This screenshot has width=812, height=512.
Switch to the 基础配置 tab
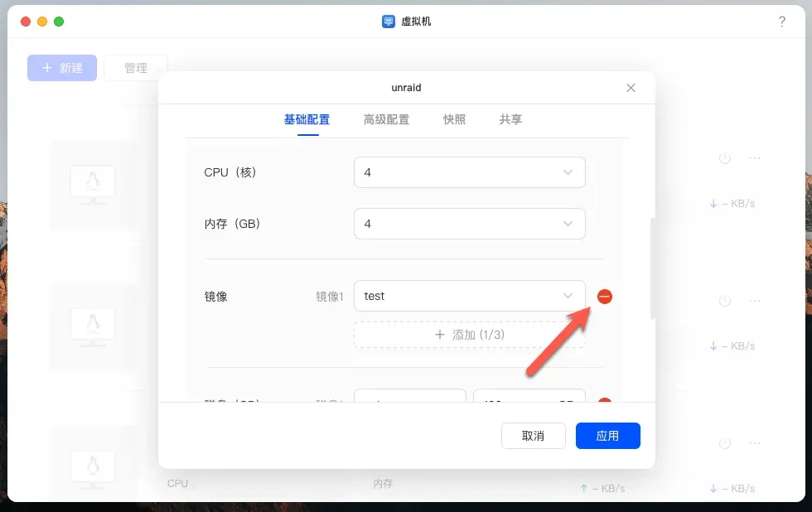pos(307,119)
